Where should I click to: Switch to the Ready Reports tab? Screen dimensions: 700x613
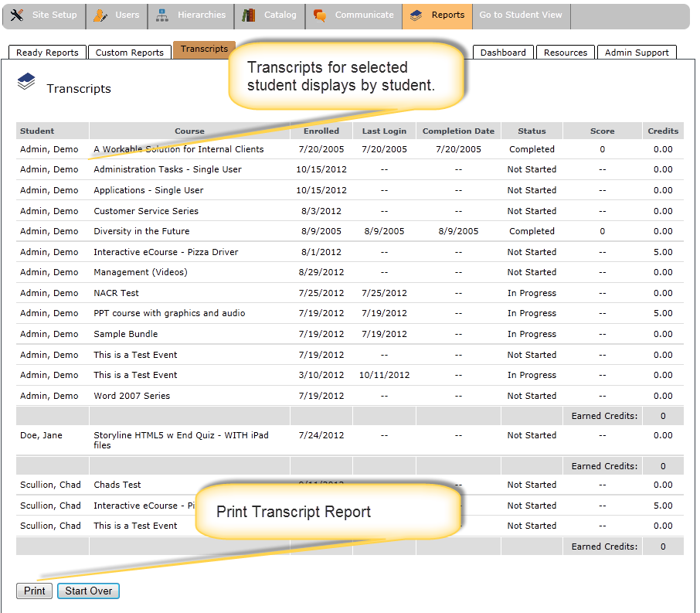[x=47, y=53]
